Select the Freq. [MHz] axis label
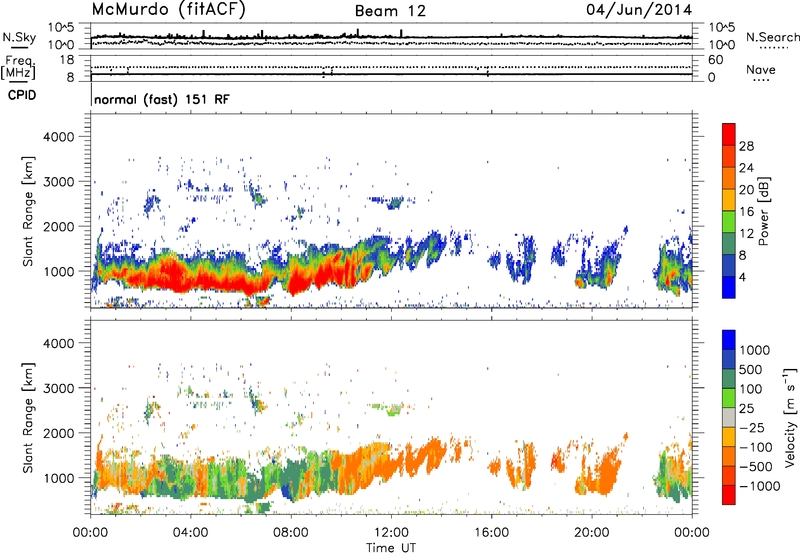Image resolution: width=800 pixels, height=554 pixels. (x=18, y=67)
